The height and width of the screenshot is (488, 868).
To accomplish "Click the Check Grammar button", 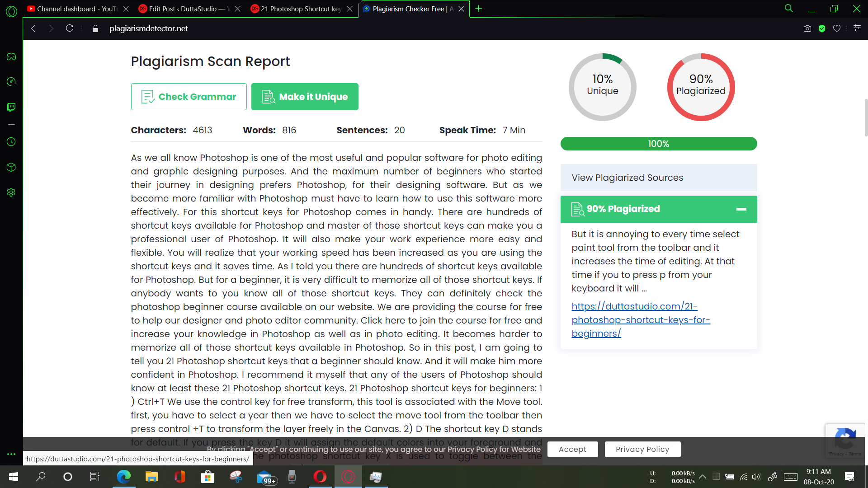I will coord(189,97).
